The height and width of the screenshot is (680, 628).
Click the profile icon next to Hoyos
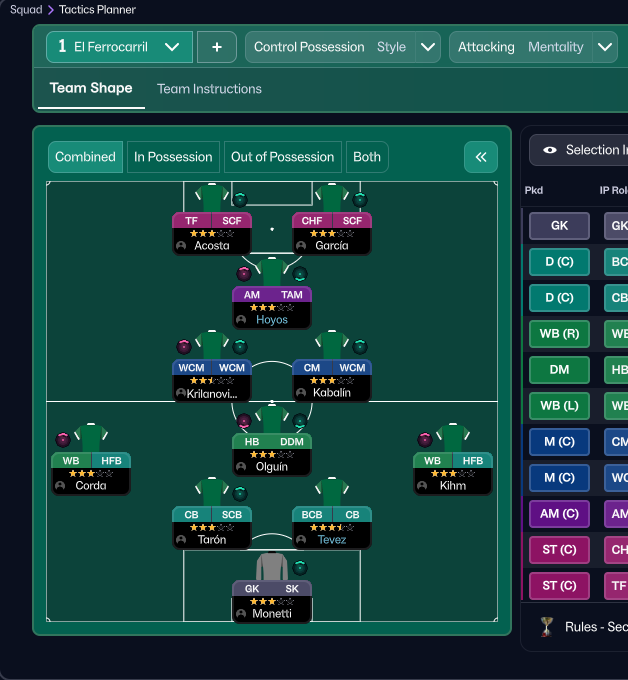point(241,320)
